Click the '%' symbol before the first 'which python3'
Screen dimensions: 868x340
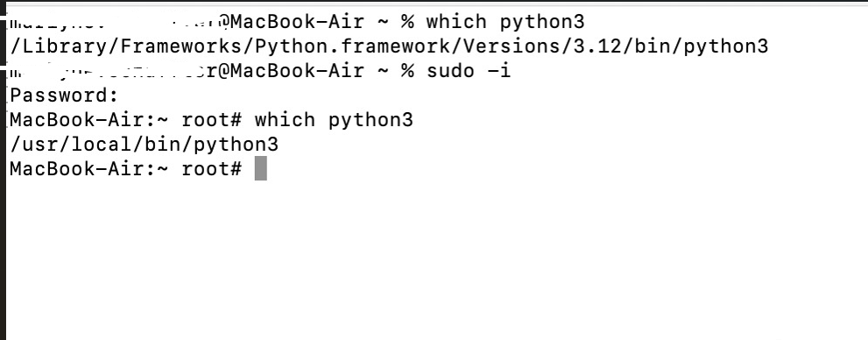tap(407, 23)
